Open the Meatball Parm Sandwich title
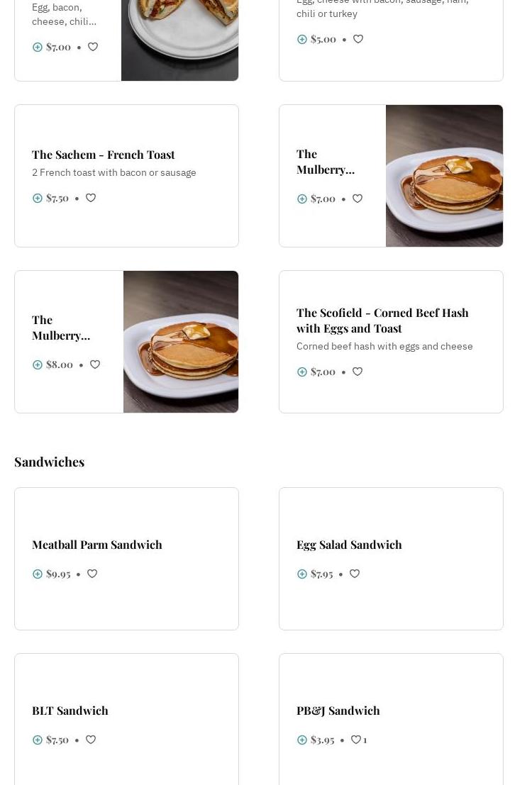 [x=97, y=545]
